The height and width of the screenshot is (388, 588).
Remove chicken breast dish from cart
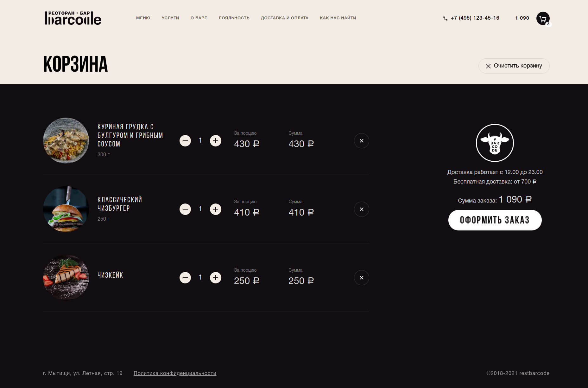point(361,141)
